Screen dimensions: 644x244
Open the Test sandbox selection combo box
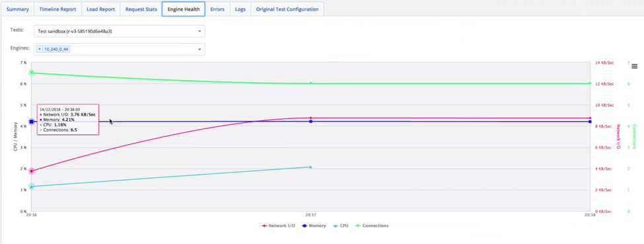tap(120, 31)
